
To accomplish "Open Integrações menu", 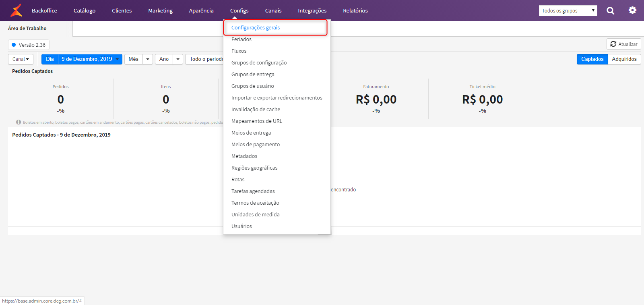I will [312, 10].
